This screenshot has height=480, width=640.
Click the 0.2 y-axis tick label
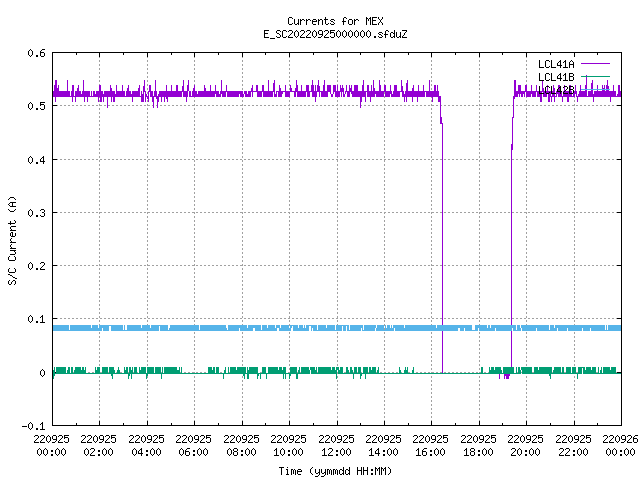tap(36, 266)
